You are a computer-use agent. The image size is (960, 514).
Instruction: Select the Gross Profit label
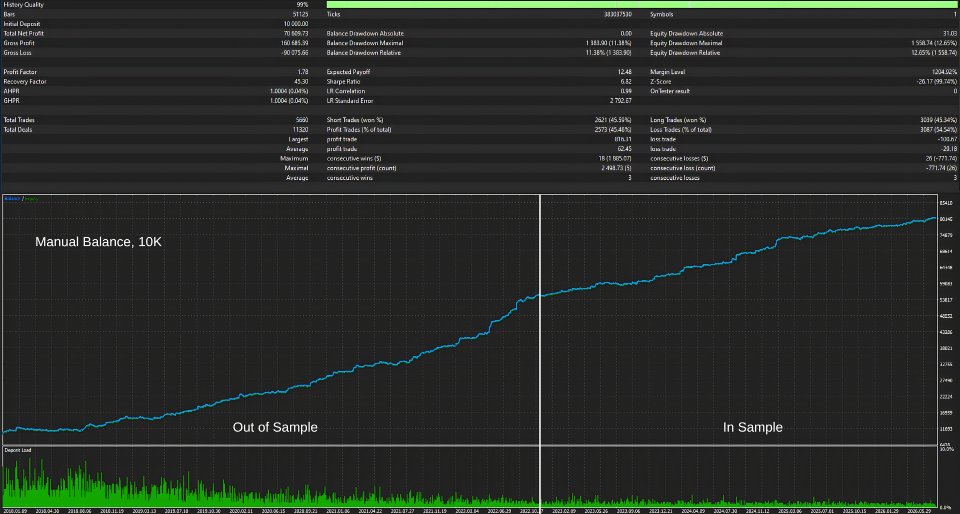(19, 43)
